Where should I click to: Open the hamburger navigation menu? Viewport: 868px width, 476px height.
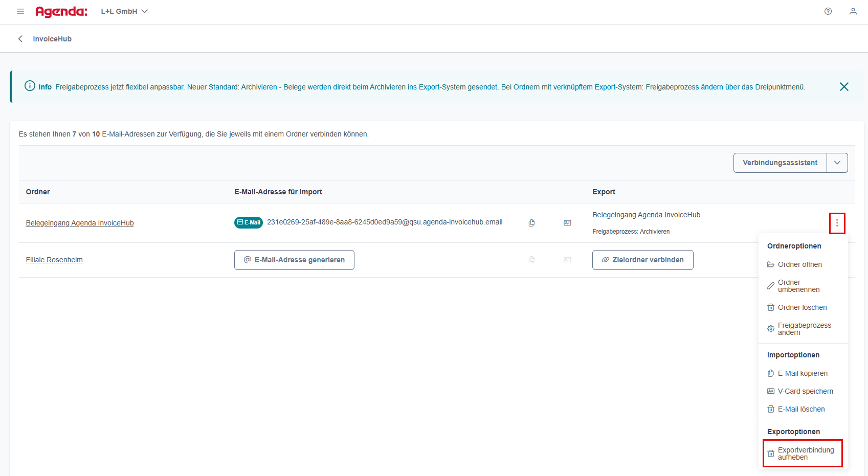point(20,11)
